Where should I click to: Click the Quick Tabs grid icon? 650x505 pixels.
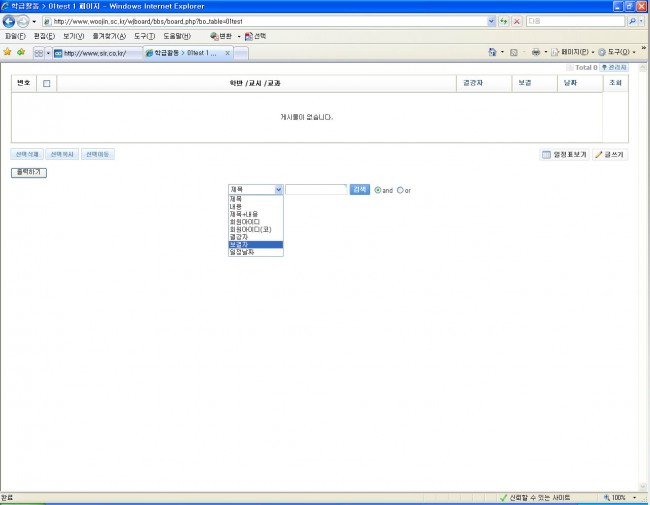[39, 53]
